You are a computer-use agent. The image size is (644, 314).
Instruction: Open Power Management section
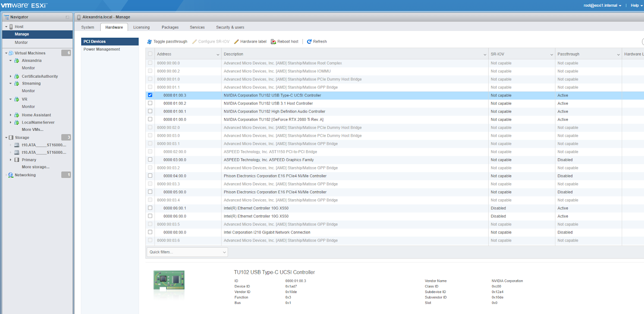(110, 49)
